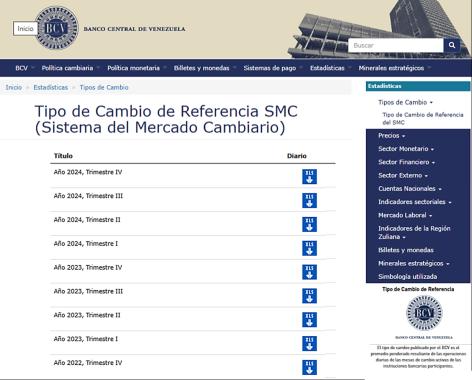Expand the Cuentas Nacionales sidebar section

coord(410,189)
